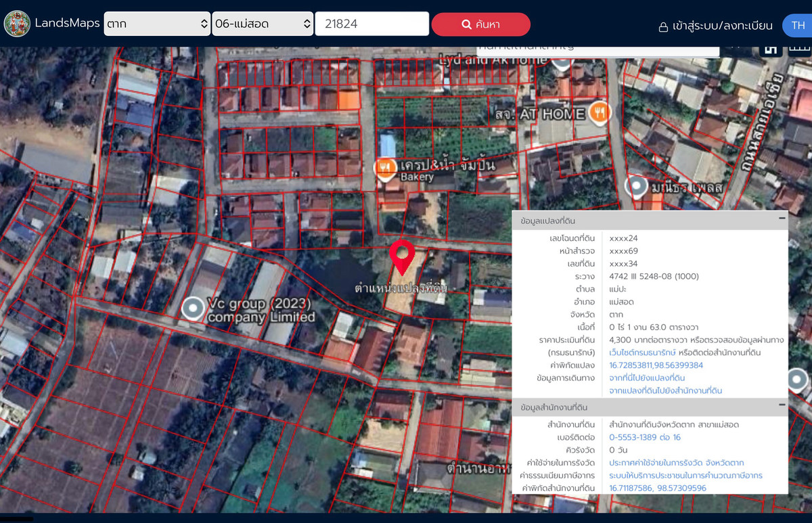Collapse the ข้อมูลแปลงที่ดิน panel
The width and height of the screenshot is (812, 523).
(x=782, y=219)
